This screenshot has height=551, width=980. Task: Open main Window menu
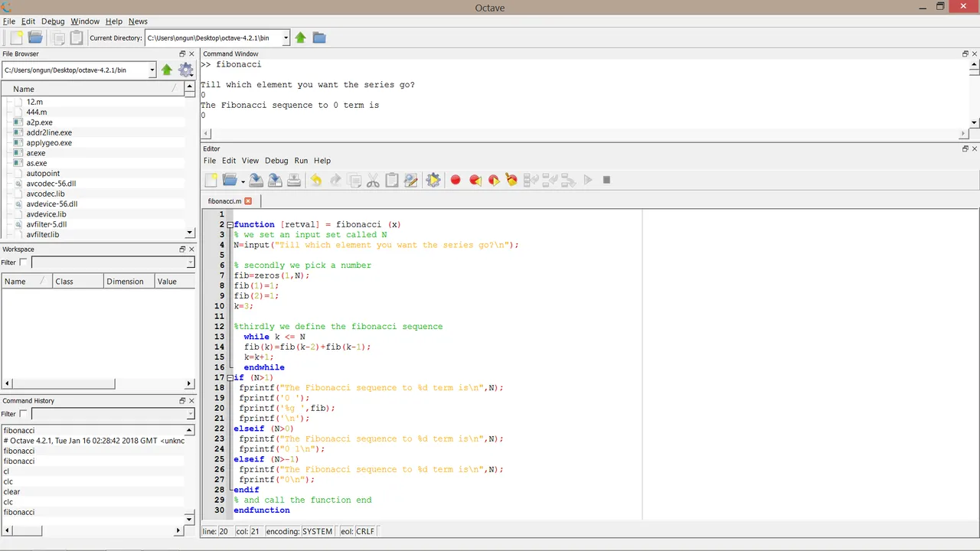[x=85, y=21]
